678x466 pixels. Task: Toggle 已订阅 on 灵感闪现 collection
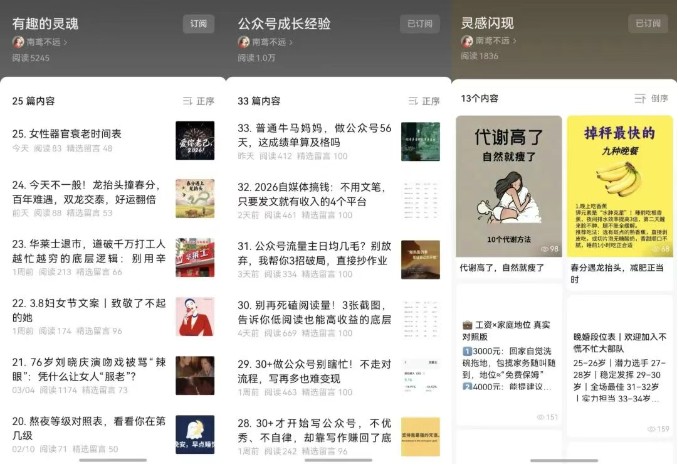point(647,24)
